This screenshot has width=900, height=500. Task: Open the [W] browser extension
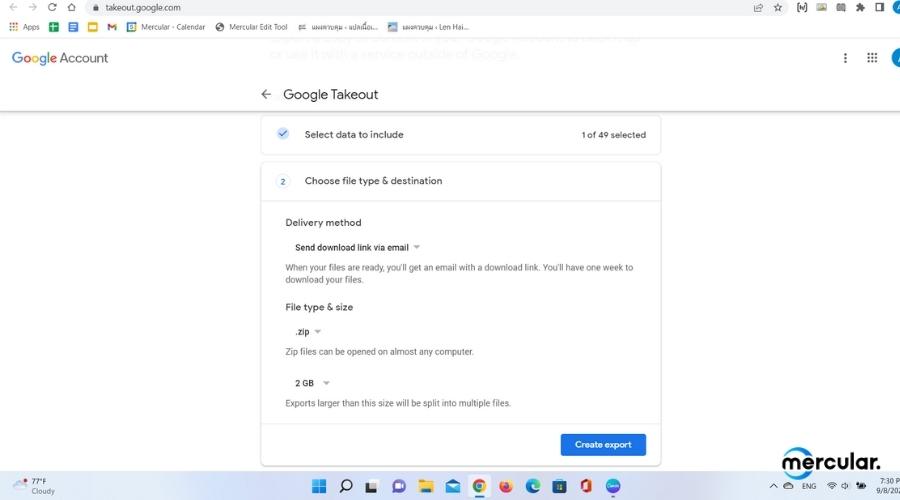(x=802, y=7)
